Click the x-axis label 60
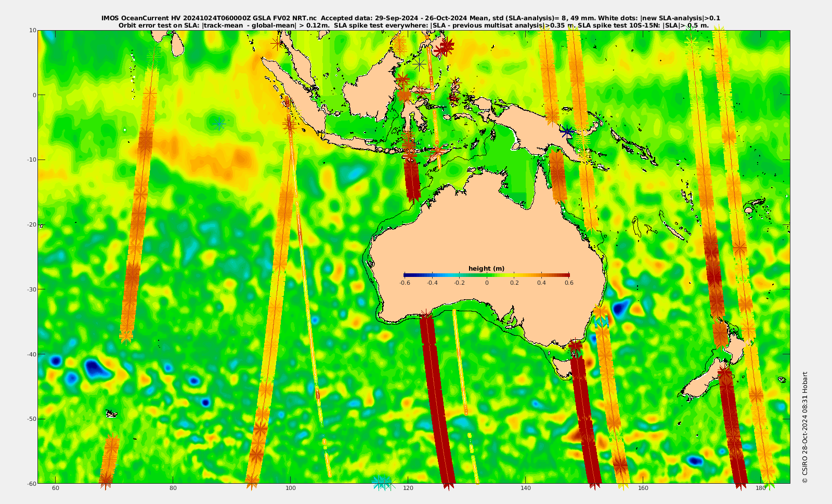This screenshot has width=832, height=504. (56, 488)
